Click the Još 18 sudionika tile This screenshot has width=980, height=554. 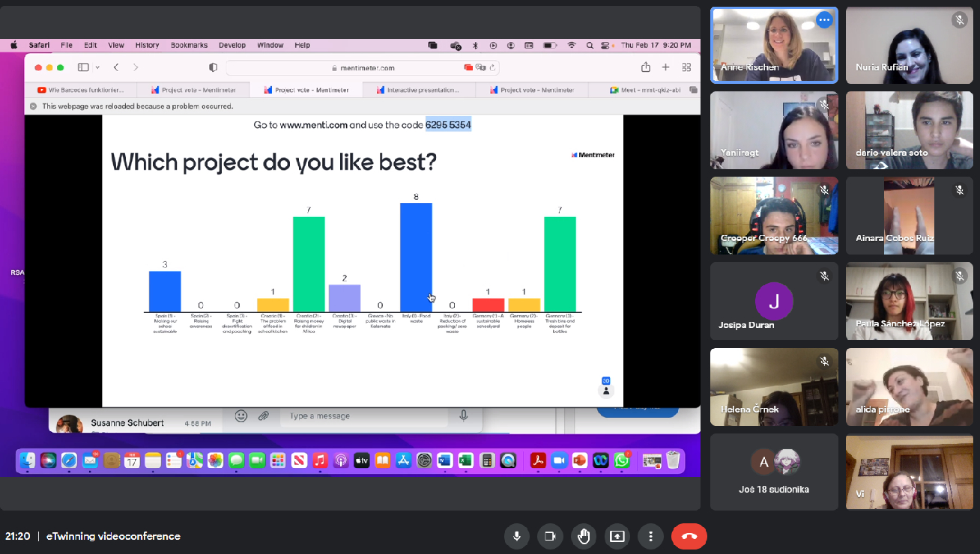pyautogui.click(x=774, y=472)
